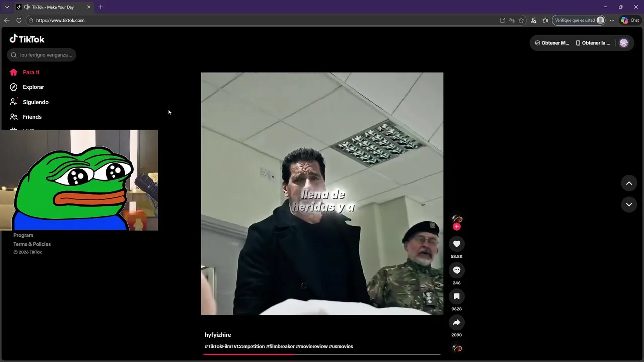The height and width of the screenshot is (362, 644).
Task: Open the Program footer link
Action: [x=23, y=235]
